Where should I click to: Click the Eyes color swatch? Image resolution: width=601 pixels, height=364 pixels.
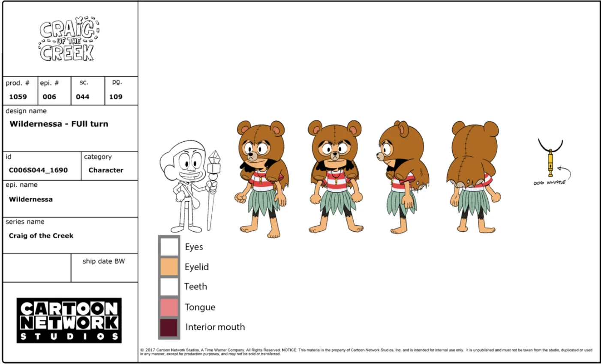(x=169, y=247)
